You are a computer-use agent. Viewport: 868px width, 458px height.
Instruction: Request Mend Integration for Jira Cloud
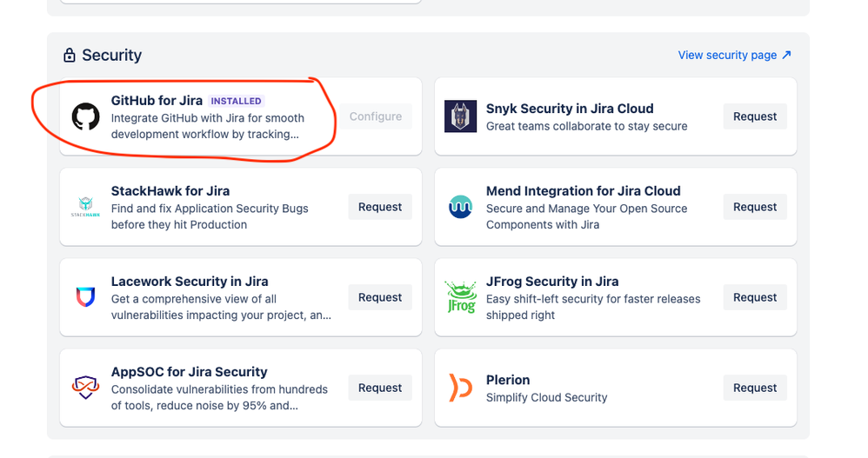coord(755,207)
